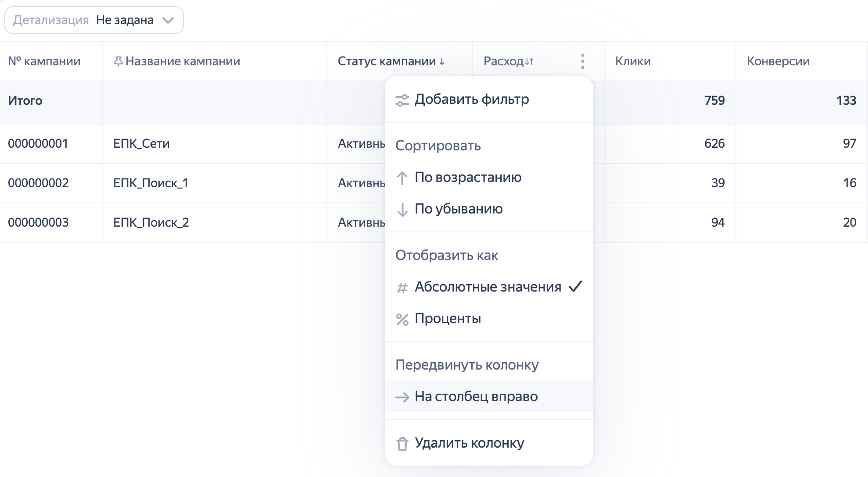Choose Добавить фильтр from the menu
Screen dimensions: 868x477
tap(472, 100)
